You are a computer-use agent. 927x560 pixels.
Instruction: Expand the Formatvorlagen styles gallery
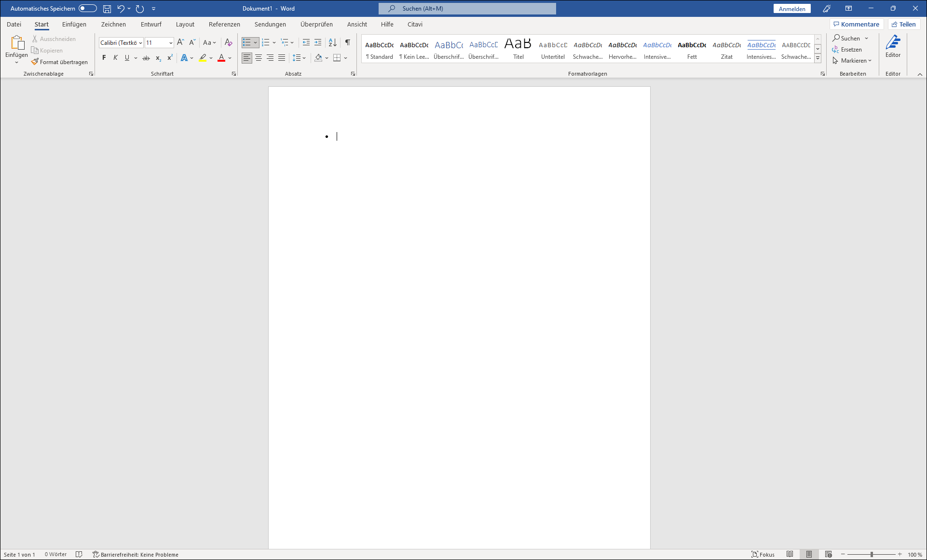tap(818, 58)
